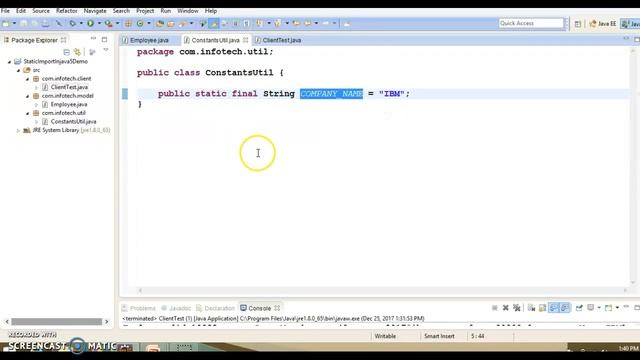This screenshot has width=640, height=360.
Task: Click the New Java Class green C icon
Action: (x=140, y=24)
